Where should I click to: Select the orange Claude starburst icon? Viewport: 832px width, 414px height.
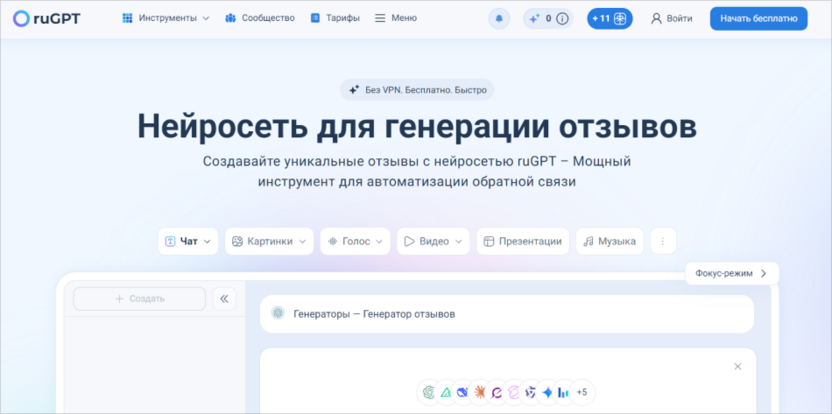coord(480,392)
